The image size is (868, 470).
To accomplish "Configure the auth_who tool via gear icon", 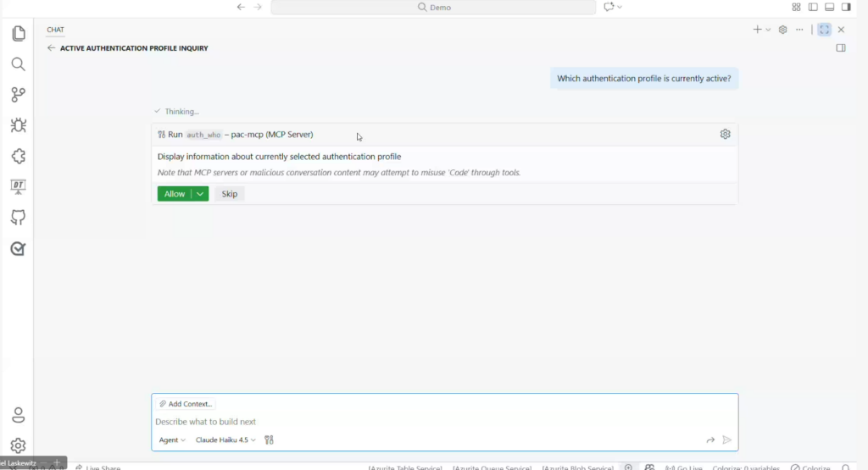I will pyautogui.click(x=726, y=134).
